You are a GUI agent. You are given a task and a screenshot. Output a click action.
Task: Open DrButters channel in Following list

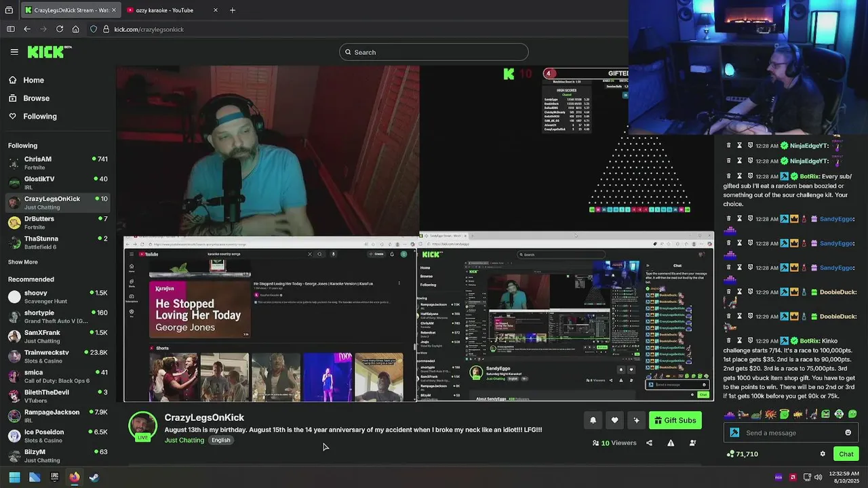click(x=58, y=222)
